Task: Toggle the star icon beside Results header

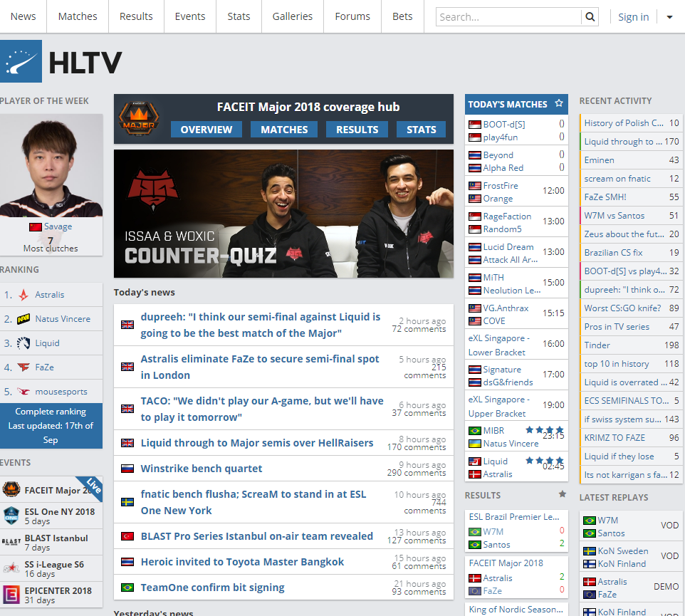Action: [x=563, y=494]
